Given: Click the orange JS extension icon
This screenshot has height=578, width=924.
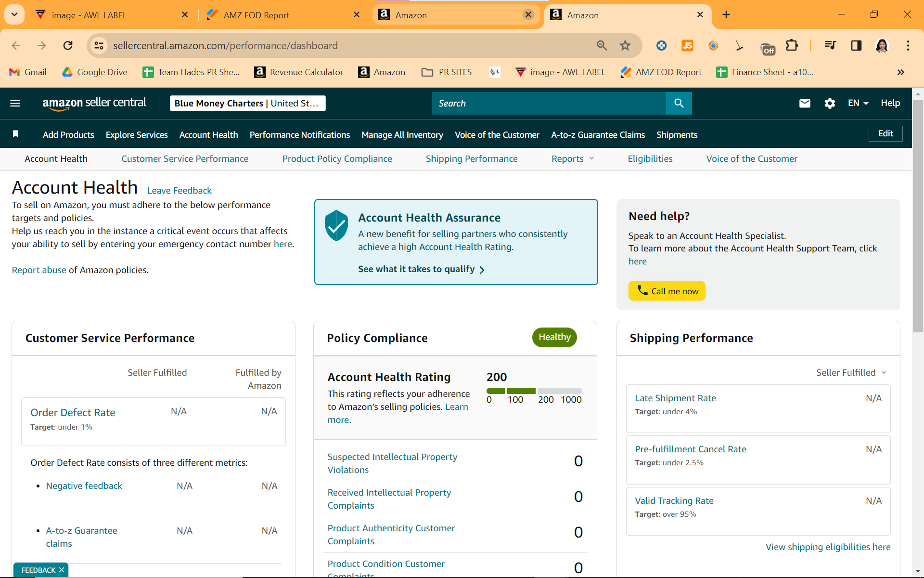Looking at the screenshot, I should (x=687, y=45).
